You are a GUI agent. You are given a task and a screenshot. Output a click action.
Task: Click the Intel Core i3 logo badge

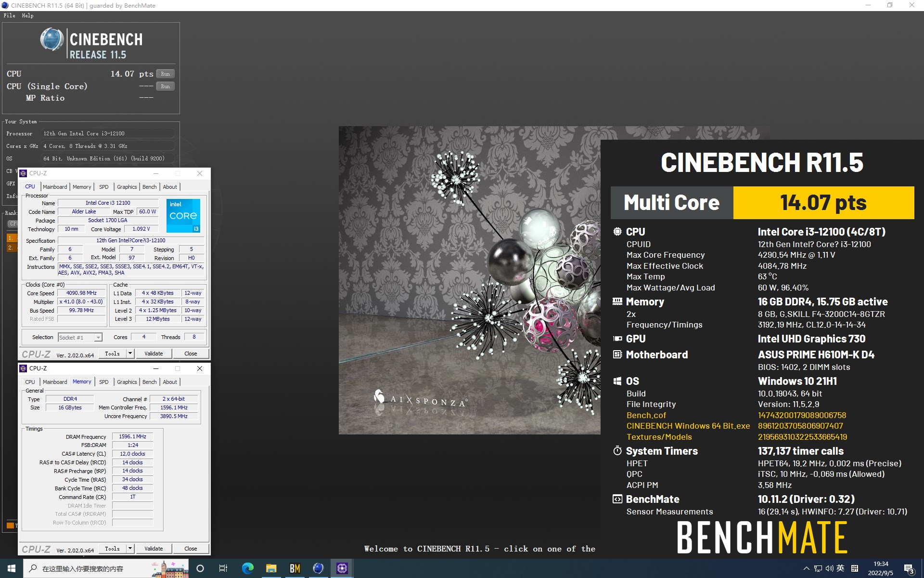pos(183,215)
